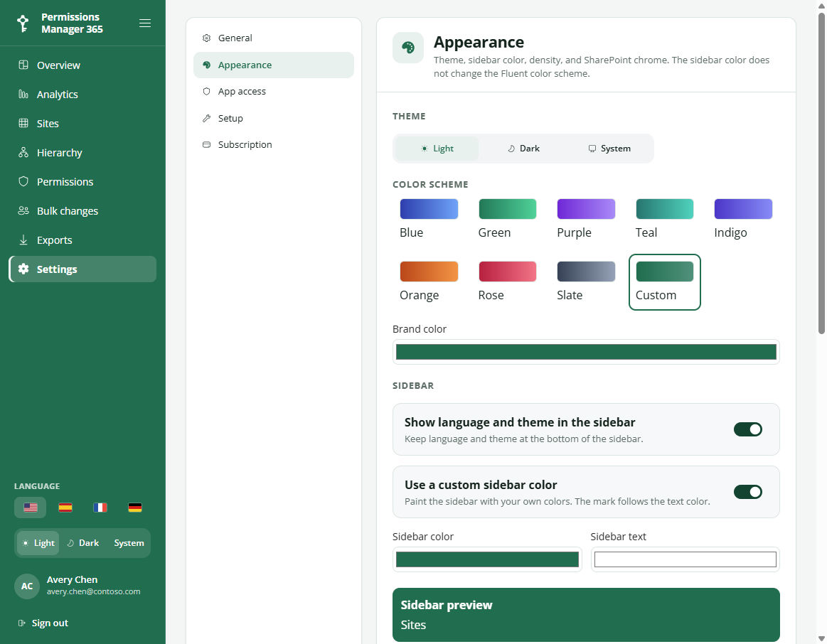Image resolution: width=827 pixels, height=644 pixels.
Task: Open the Overview page label
Action: tap(58, 65)
